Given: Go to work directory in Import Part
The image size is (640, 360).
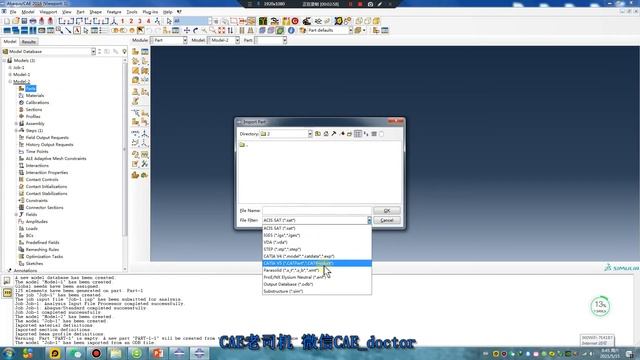Looking at the screenshot, I should (333, 134).
